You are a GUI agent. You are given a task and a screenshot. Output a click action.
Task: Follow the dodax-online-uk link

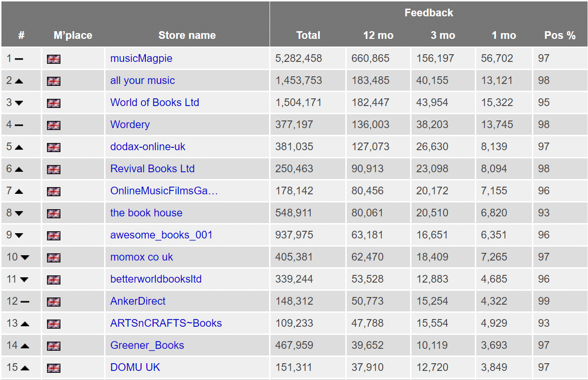click(148, 147)
